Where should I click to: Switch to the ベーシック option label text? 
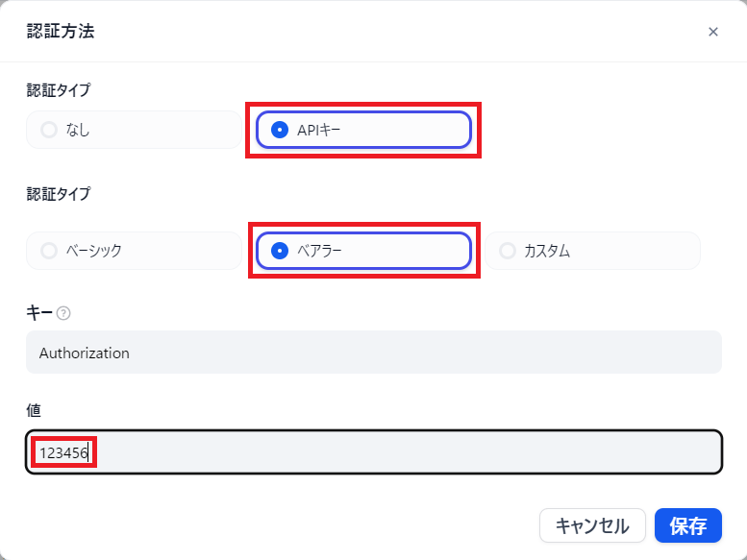coord(94,251)
